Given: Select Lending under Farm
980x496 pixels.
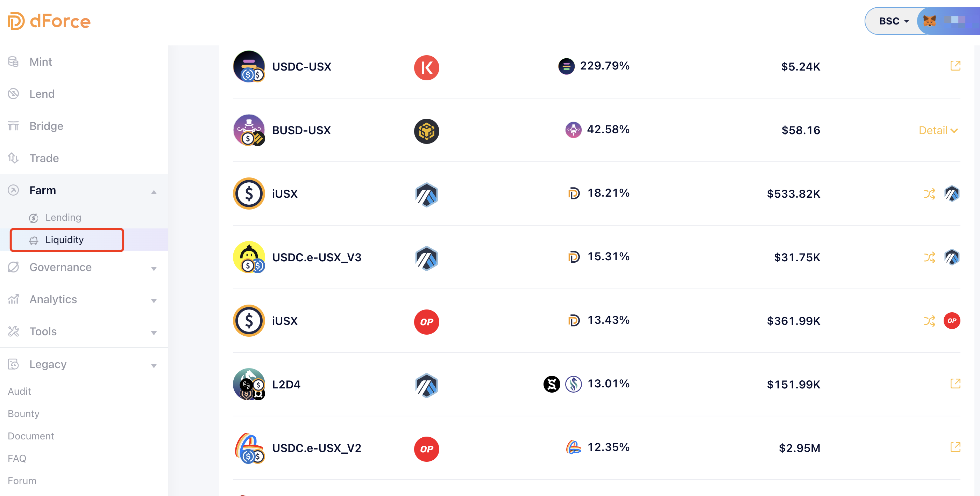Looking at the screenshot, I should pyautogui.click(x=63, y=217).
